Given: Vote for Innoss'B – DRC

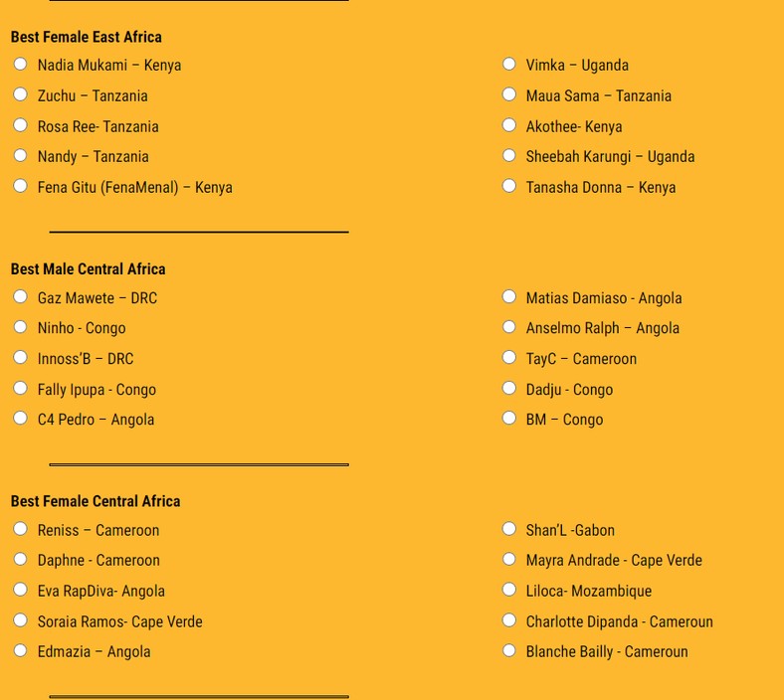Looking at the screenshot, I should pos(20,357).
